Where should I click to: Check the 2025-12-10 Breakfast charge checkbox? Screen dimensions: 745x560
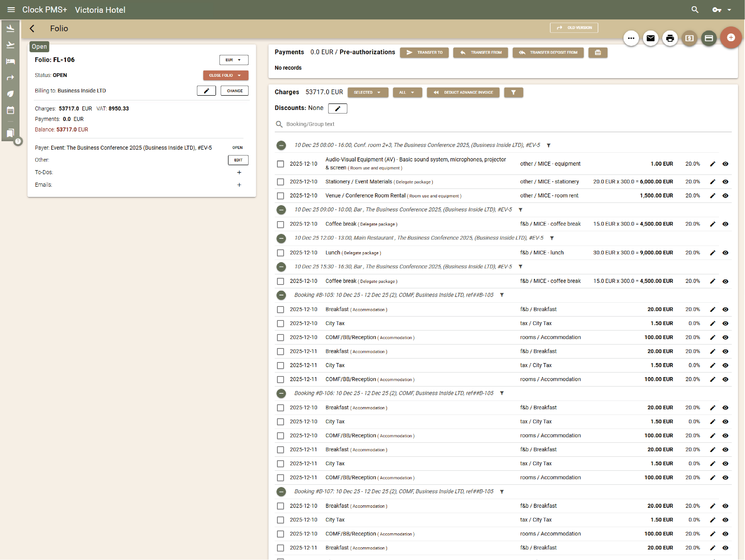(280, 309)
